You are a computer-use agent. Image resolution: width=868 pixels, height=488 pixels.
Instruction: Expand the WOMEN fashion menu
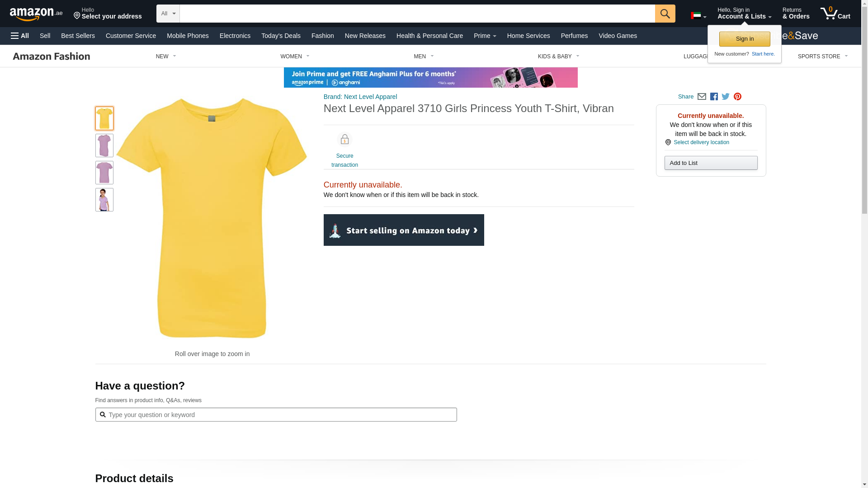[x=295, y=56]
